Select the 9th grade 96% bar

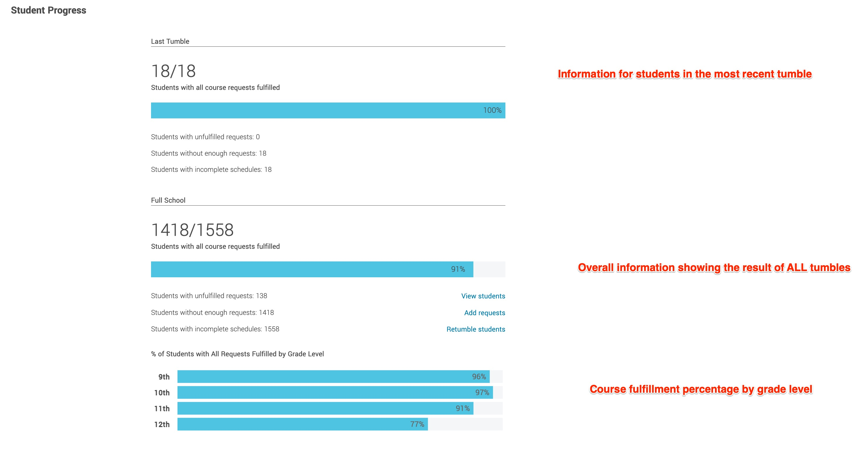333,377
